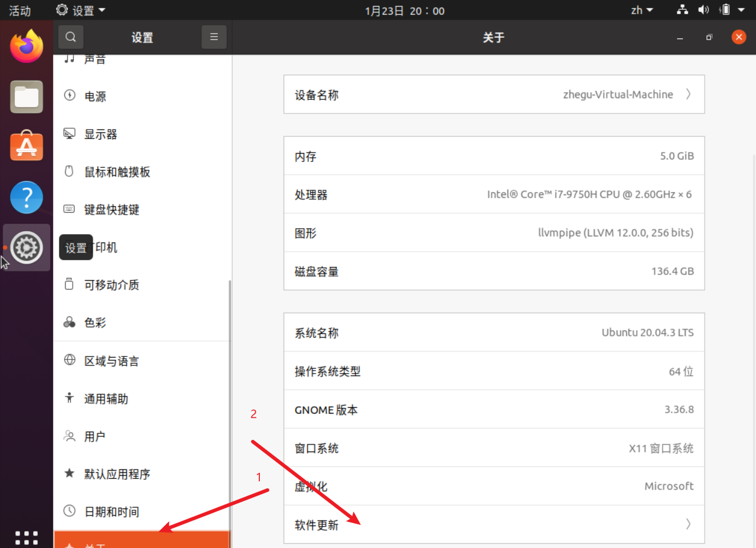
Task: Click the Intel Core i7-9750H processor value
Action: click(589, 194)
